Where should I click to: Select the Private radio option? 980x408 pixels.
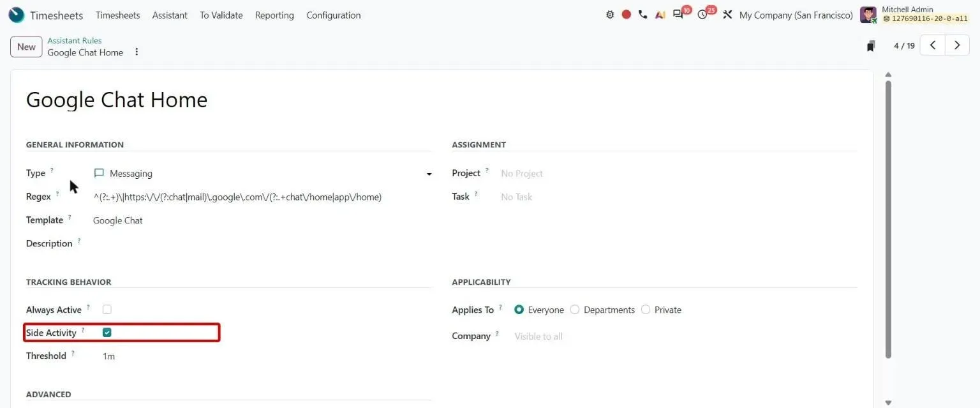point(646,310)
